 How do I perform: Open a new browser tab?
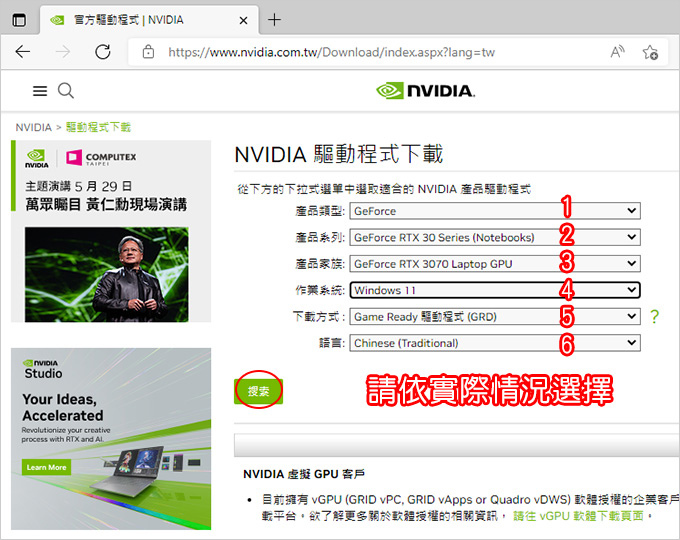click(x=274, y=20)
